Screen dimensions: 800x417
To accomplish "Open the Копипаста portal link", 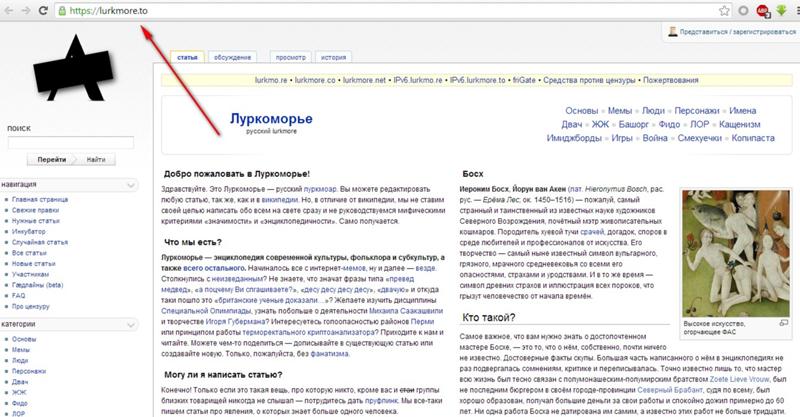I will click(753, 138).
